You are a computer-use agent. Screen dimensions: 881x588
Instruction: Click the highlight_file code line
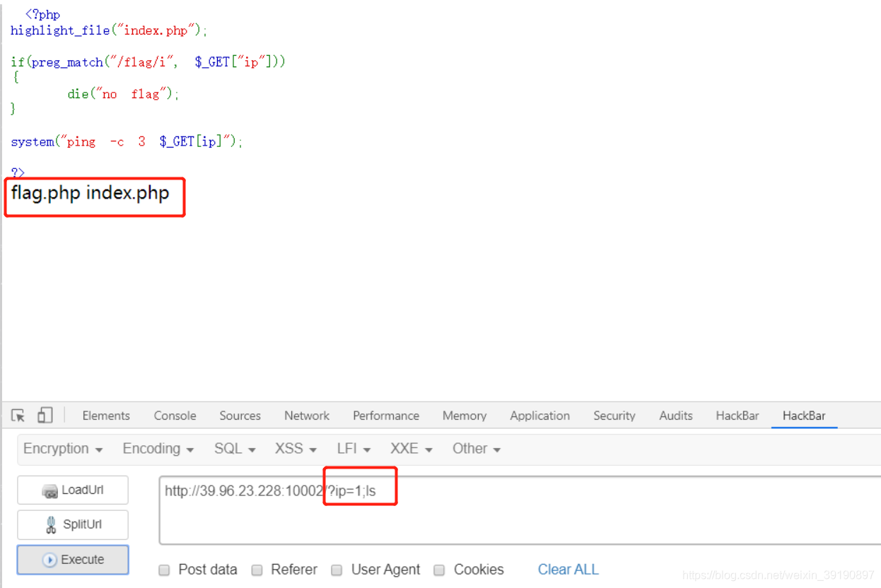[110, 30]
